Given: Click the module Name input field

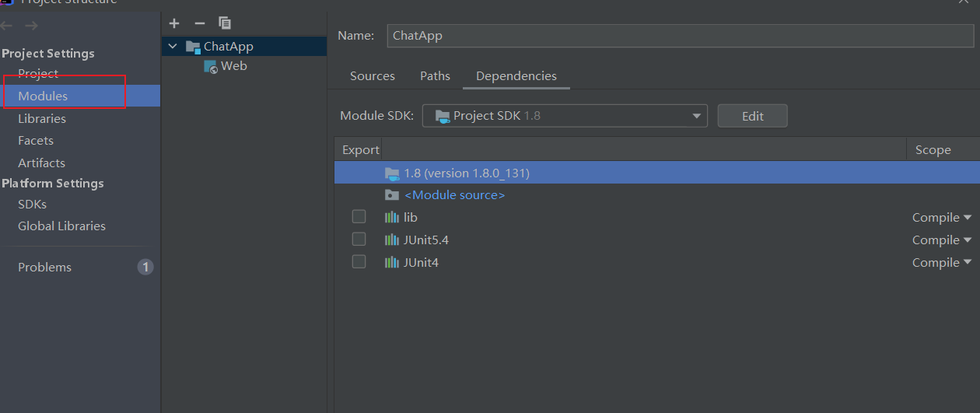Looking at the screenshot, I should (x=681, y=36).
